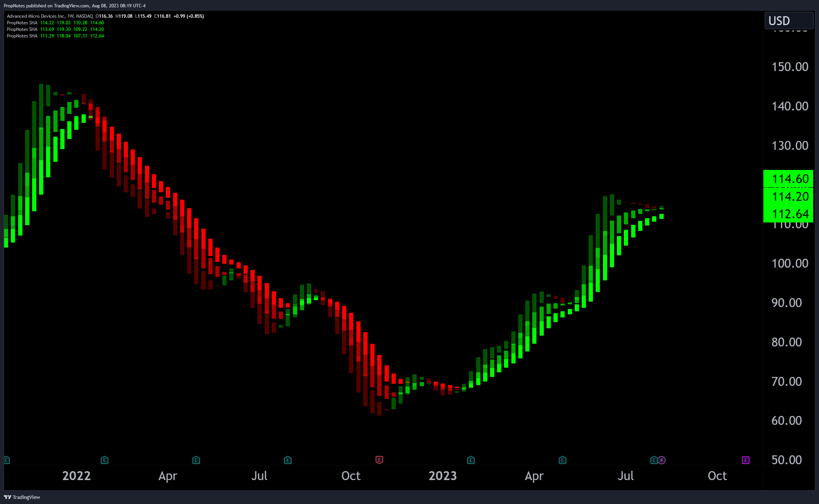819x504 pixels.
Task: Click the Oct label preceding the 2023 label
Action: click(351, 476)
